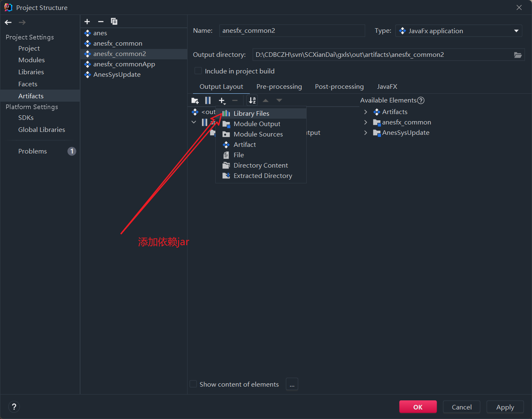Enable Include in project build checkbox

198,71
